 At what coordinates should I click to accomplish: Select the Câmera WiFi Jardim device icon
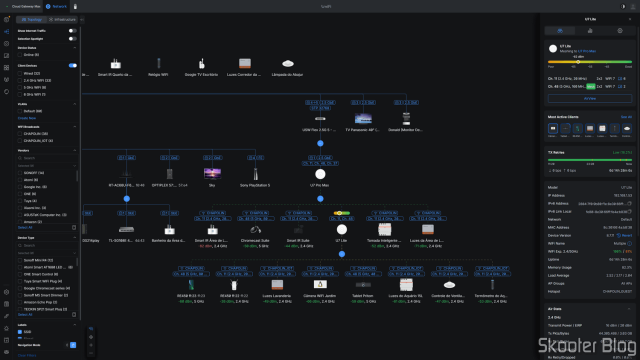coord(320,284)
